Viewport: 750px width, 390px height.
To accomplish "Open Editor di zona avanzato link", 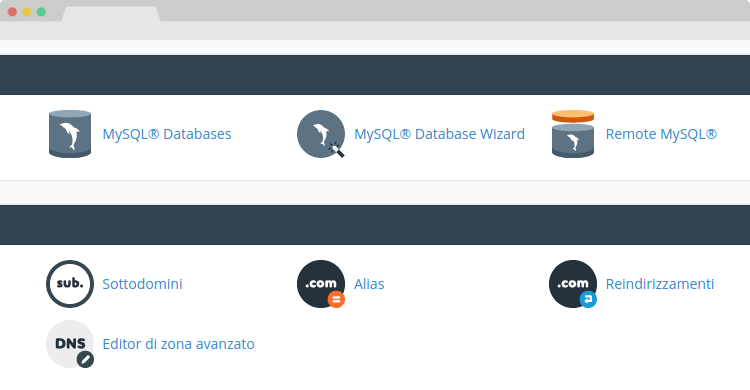I will 178,344.
